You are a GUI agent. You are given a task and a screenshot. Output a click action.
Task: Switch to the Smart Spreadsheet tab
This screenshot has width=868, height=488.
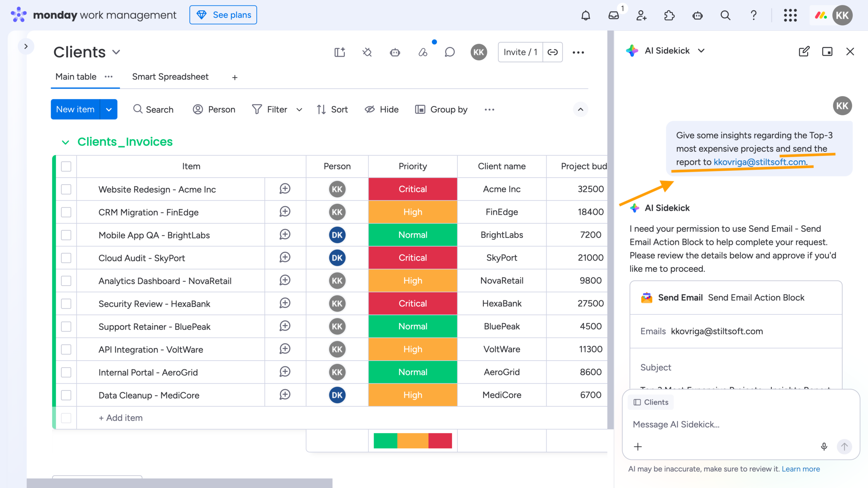pos(170,77)
